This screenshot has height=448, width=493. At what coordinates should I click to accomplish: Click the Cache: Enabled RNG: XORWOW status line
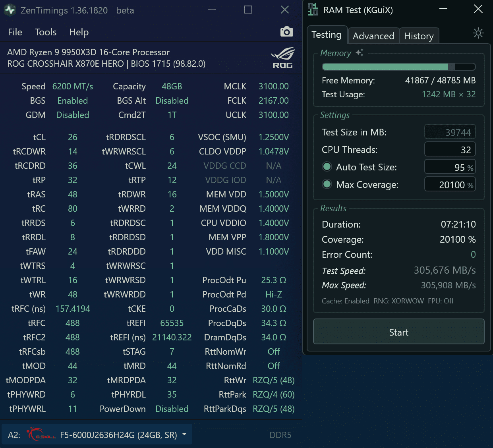(387, 301)
